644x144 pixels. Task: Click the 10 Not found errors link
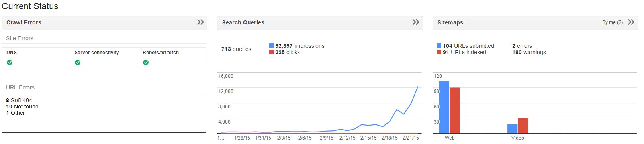point(22,107)
